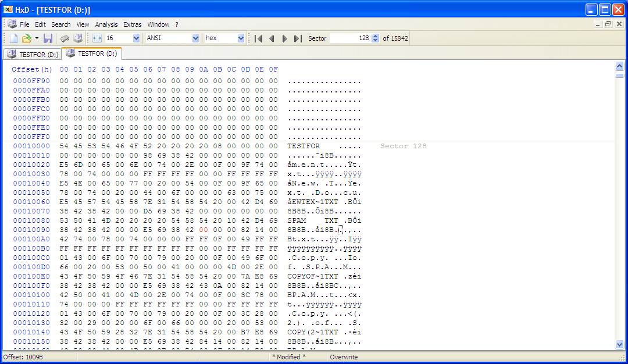628x364 pixels.
Task: Open the ANSI character set dropdown
Action: (195, 38)
